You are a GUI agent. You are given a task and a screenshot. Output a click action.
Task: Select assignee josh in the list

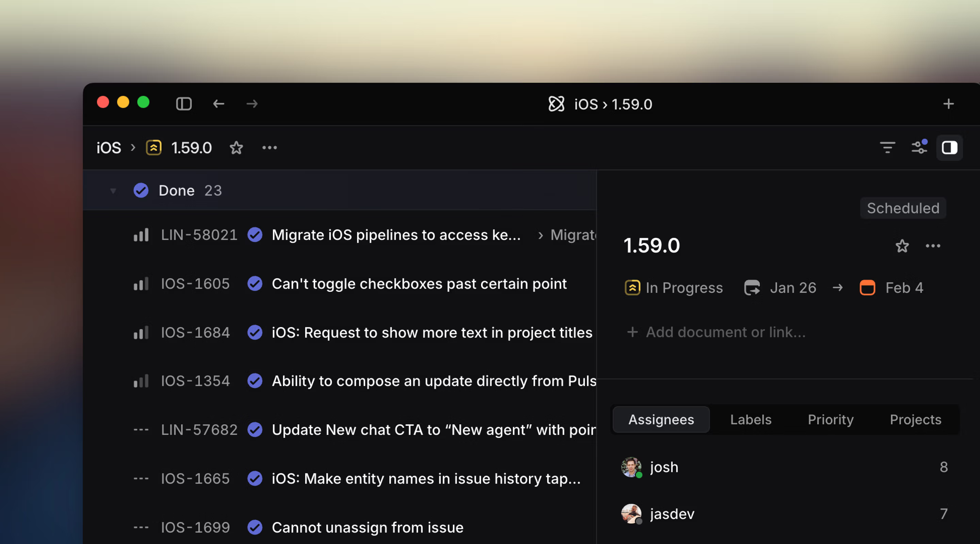664,467
